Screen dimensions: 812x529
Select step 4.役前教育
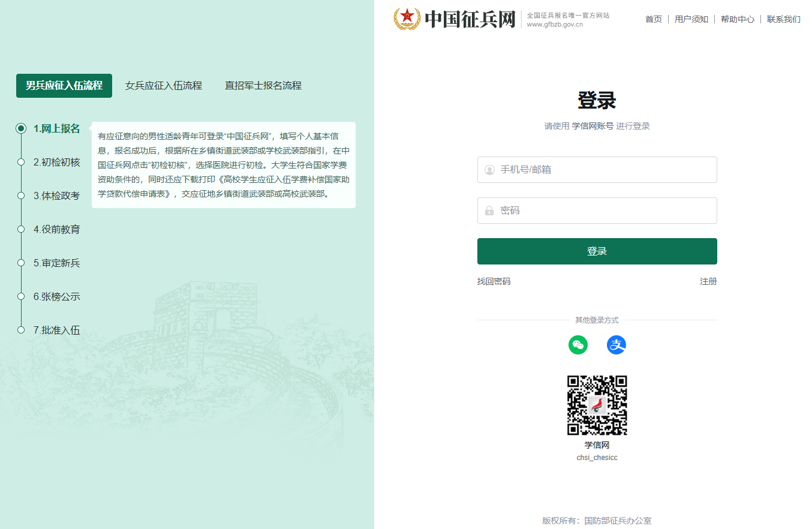point(56,229)
